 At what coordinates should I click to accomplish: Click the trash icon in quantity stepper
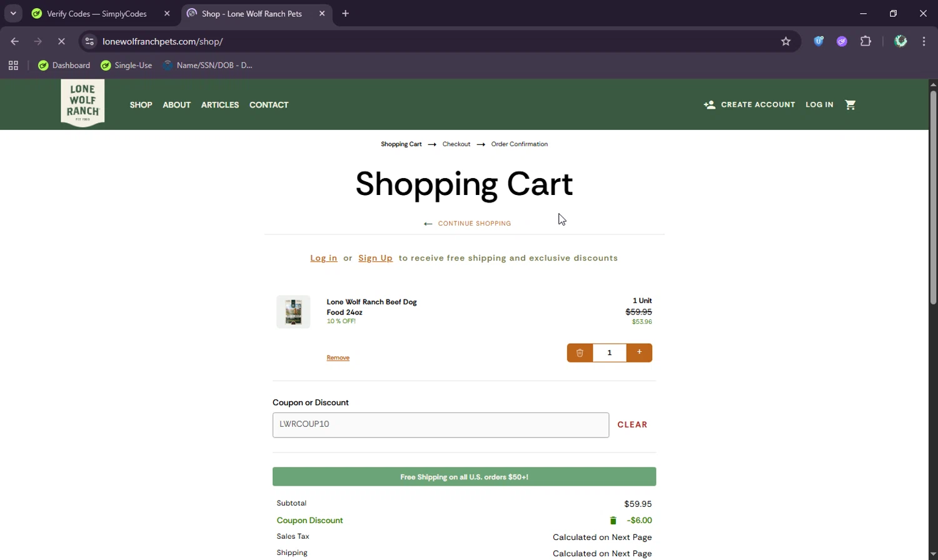pos(580,352)
